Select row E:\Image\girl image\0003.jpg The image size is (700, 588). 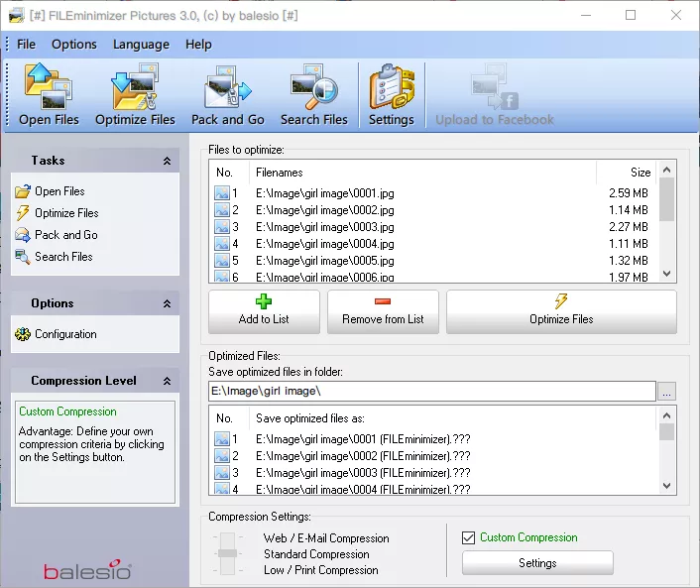[x=432, y=227]
